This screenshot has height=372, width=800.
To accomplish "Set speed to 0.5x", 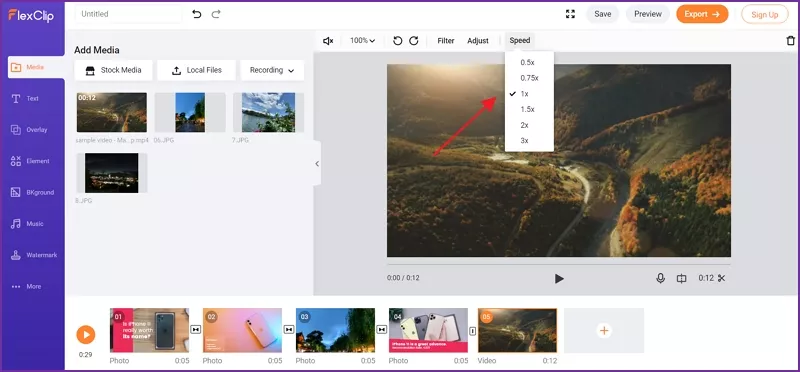I will [x=529, y=62].
